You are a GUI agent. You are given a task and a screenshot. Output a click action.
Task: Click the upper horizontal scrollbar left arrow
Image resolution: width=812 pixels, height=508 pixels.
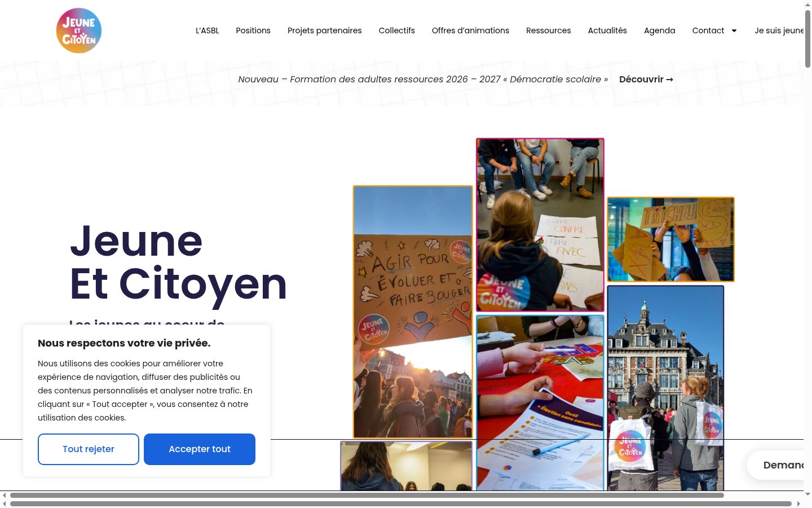[x=5, y=495]
